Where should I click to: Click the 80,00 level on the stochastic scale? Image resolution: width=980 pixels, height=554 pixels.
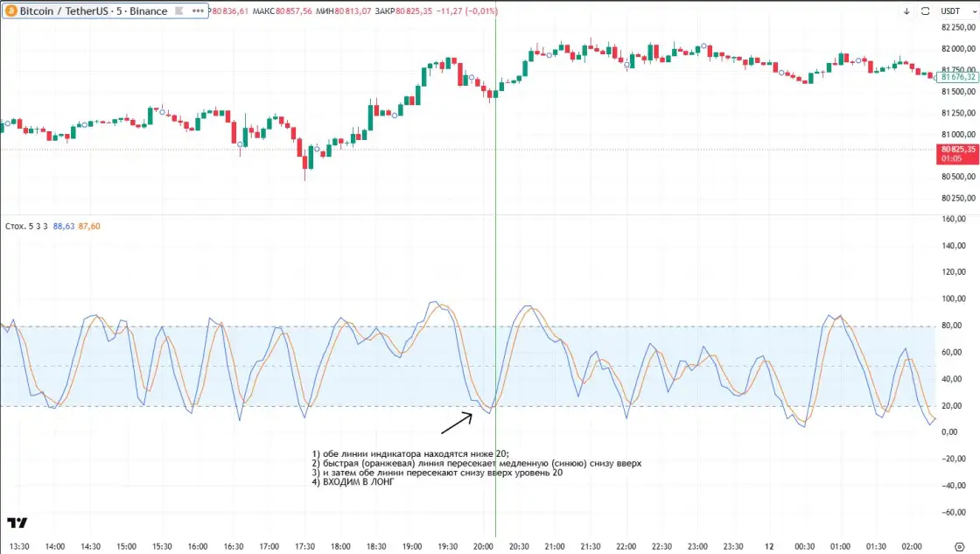(x=954, y=326)
